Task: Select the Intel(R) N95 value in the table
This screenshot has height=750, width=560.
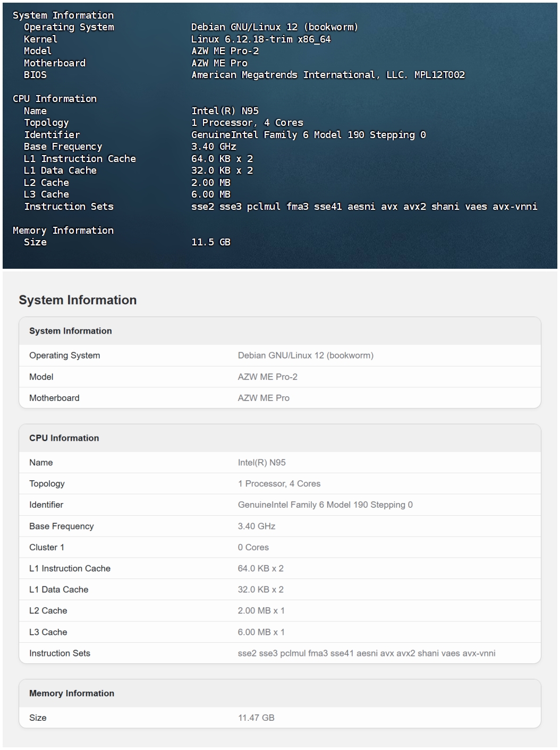Action: [x=262, y=463]
